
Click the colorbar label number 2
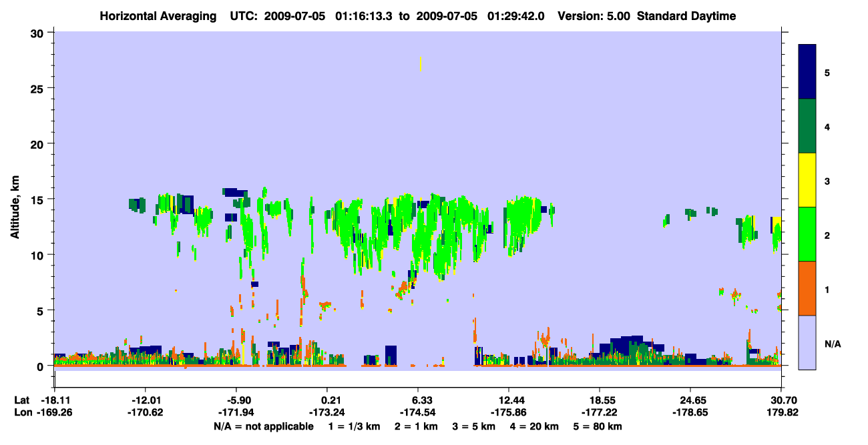click(827, 235)
